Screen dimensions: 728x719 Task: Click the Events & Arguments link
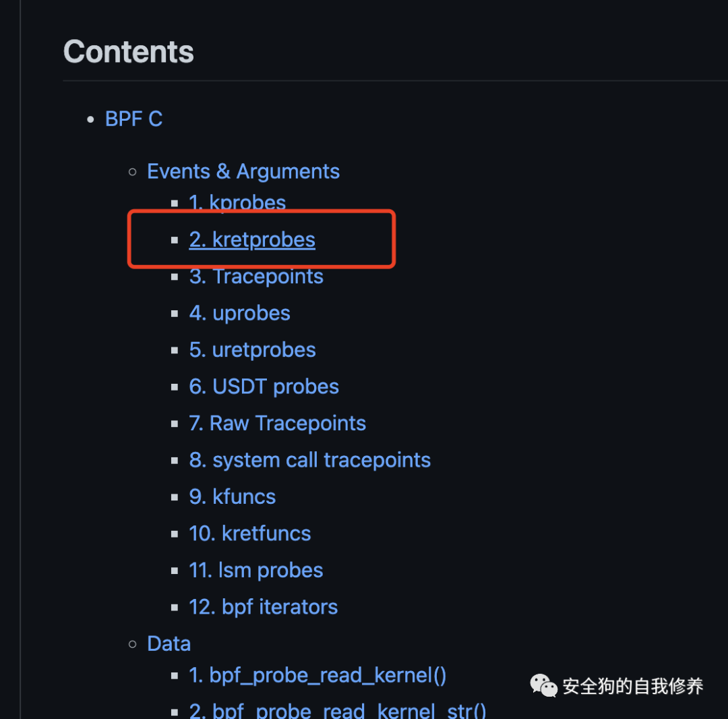click(243, 171)
